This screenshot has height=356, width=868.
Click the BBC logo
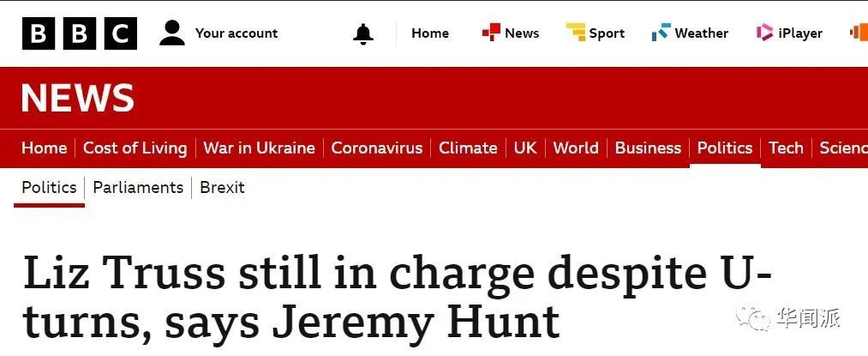coord(80,33)
